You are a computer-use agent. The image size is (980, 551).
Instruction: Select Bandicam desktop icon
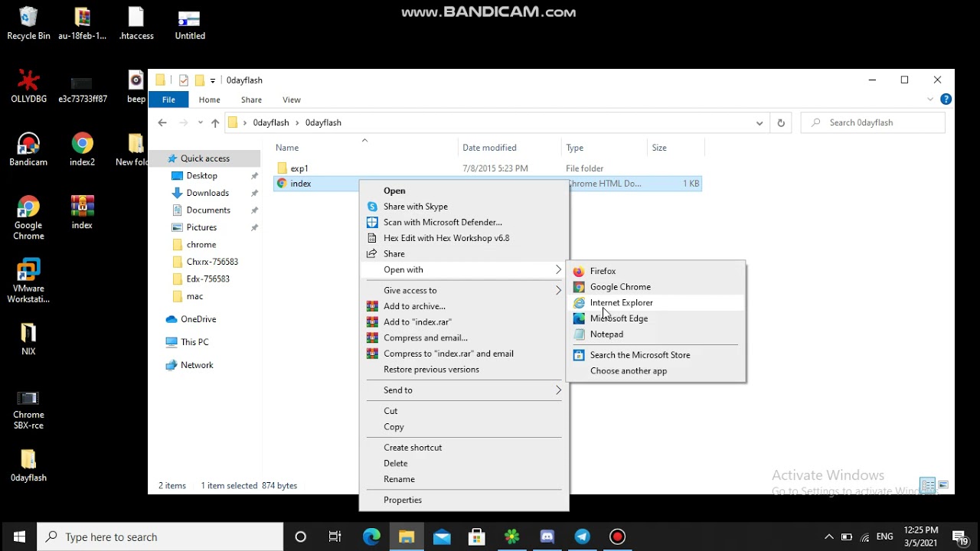tap(28, 149)
